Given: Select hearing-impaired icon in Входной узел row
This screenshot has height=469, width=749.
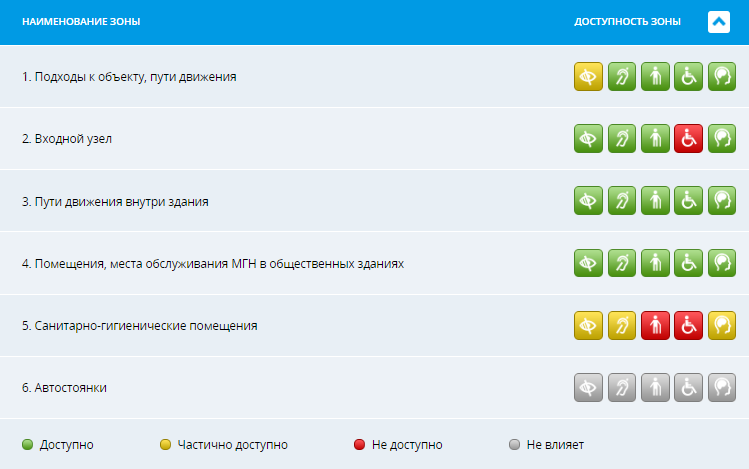Looking at the screenshot, I should point(621,139).
